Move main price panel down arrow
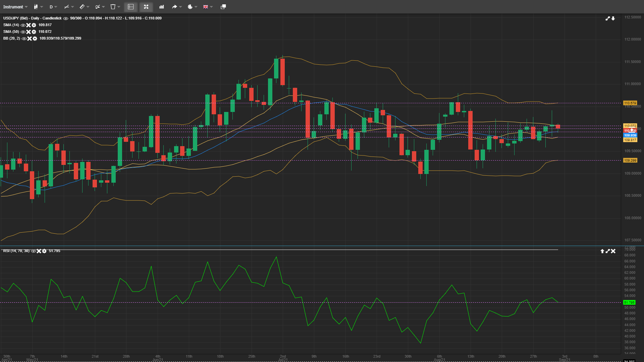644x362 pixels. click(x=613, y=18)
